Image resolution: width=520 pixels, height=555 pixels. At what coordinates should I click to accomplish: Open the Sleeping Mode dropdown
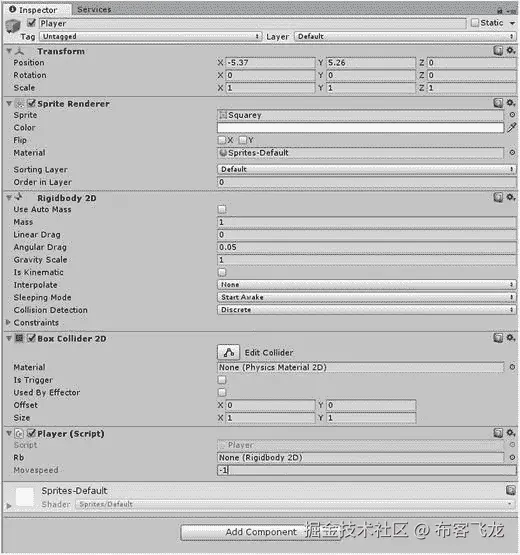[367, 297]
